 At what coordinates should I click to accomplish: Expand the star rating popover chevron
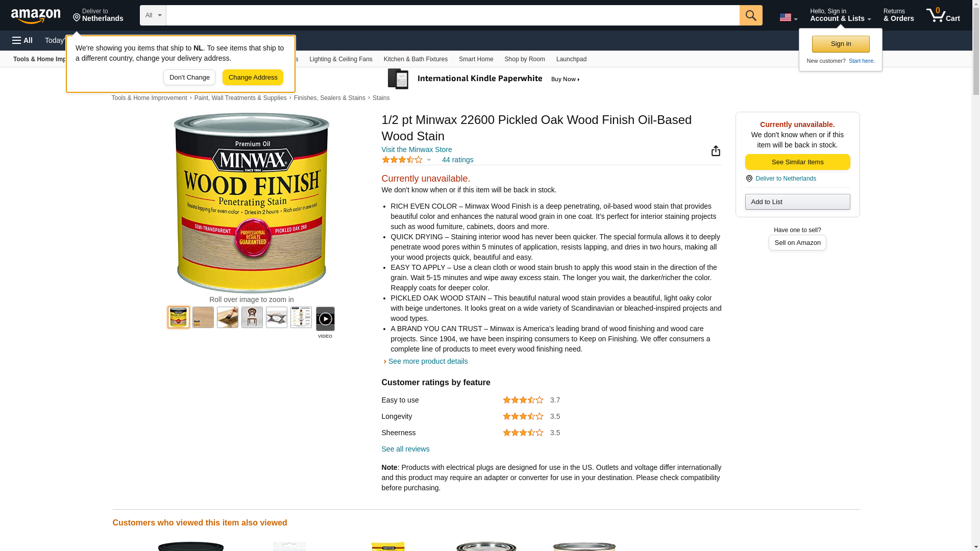(429, 160)
